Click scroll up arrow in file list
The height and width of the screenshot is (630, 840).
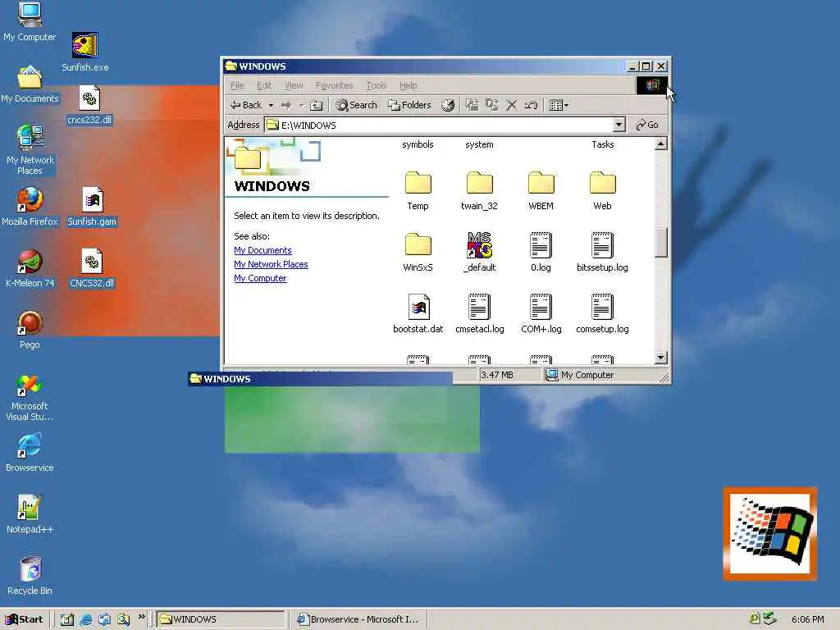661,144
